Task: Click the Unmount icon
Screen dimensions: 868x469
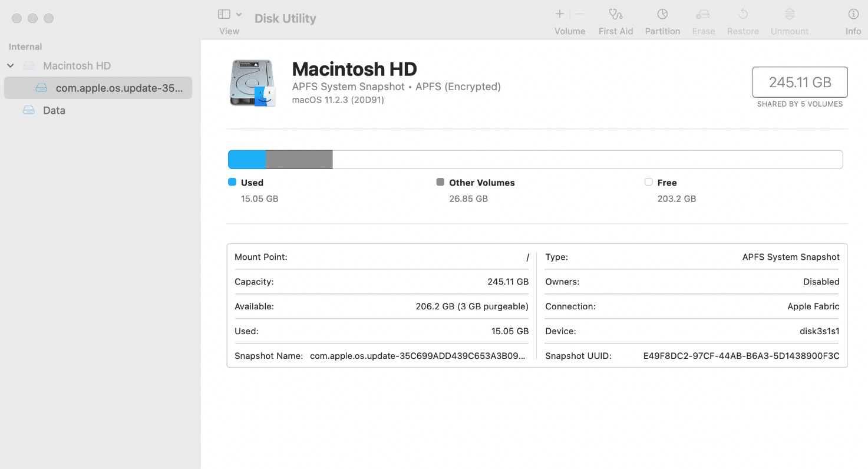Action: [789, 21]
